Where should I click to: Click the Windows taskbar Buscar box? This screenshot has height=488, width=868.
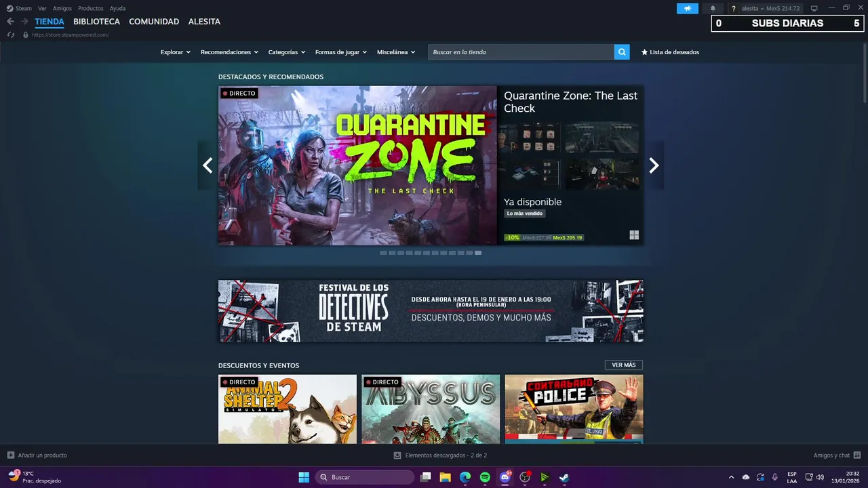pyautogui.click(x=365, y=477)
